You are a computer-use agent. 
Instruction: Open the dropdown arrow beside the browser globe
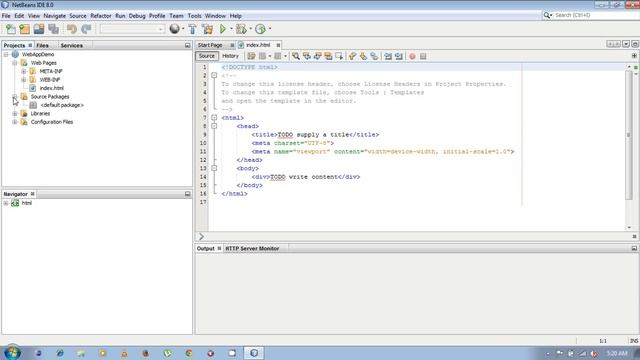pyautogui.click(x=183, y=29)
